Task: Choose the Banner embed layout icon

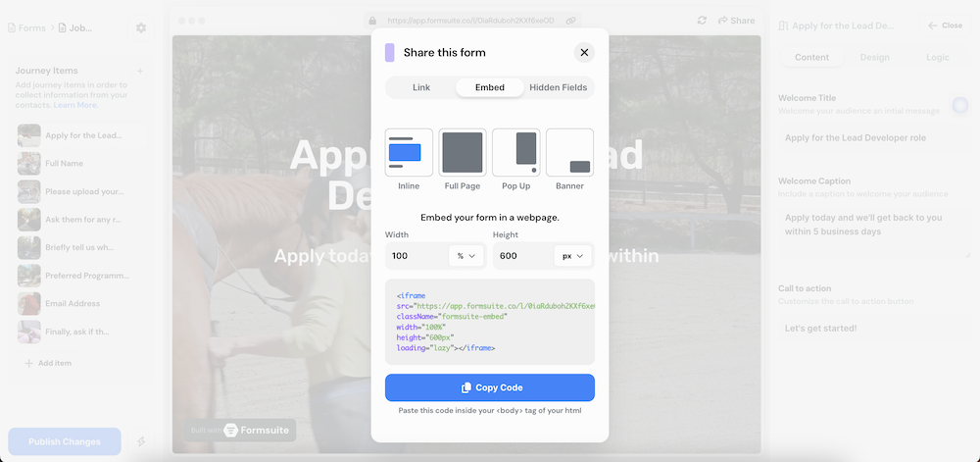Action: [569, 152]
